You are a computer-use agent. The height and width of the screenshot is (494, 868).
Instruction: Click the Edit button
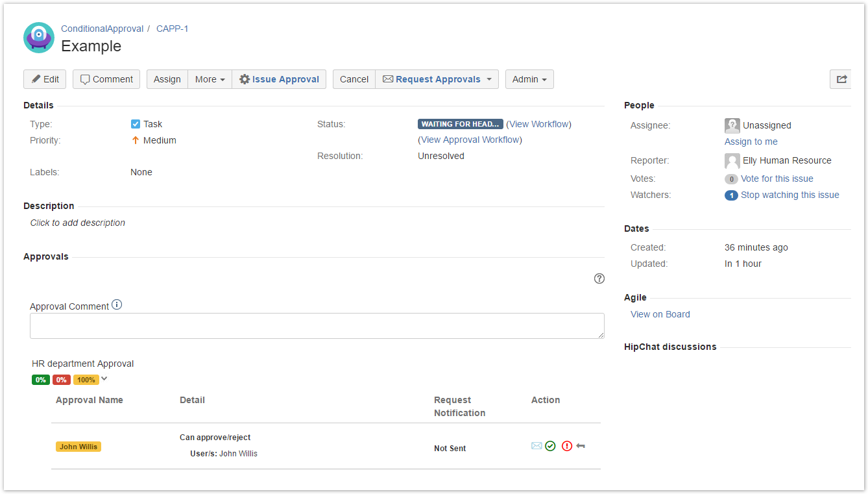coord(45,79)
